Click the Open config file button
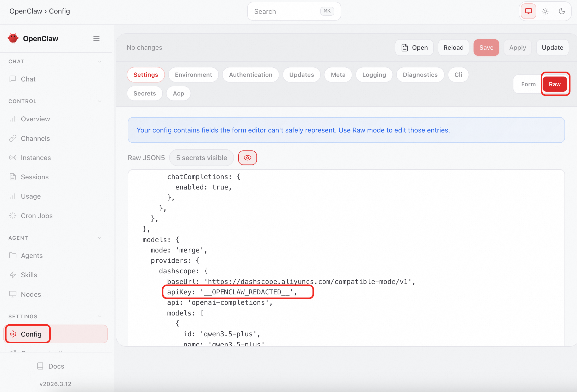 (x=414, y=48)
